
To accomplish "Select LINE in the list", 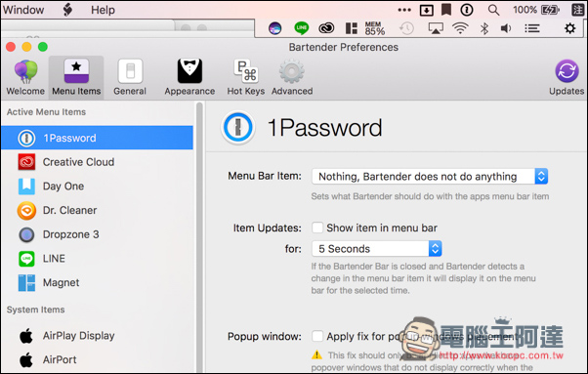I will (x=97, y=259).
